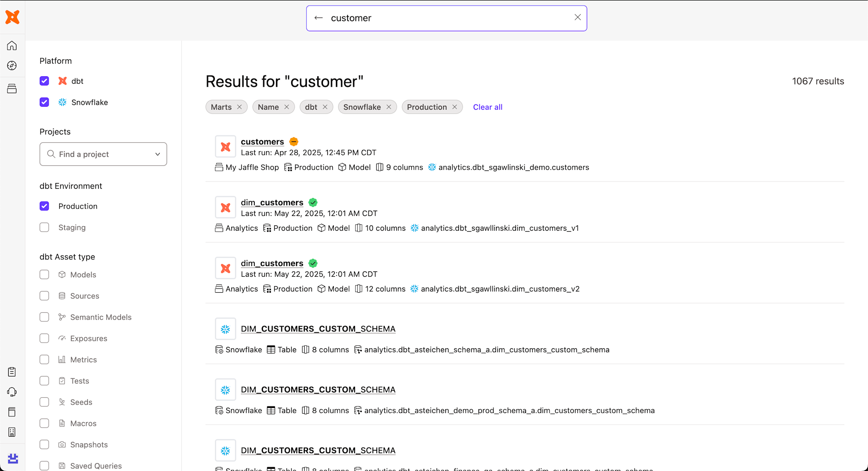Screen dimensions: 868x471
Task: Remove the Marts filter chip
Action: click(240, 107)
